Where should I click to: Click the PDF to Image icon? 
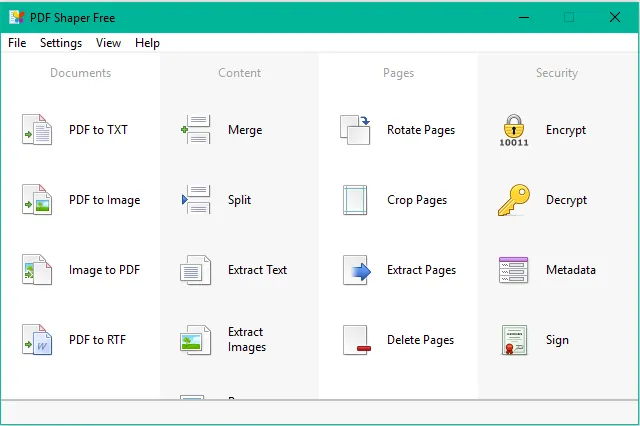[37, 200]
